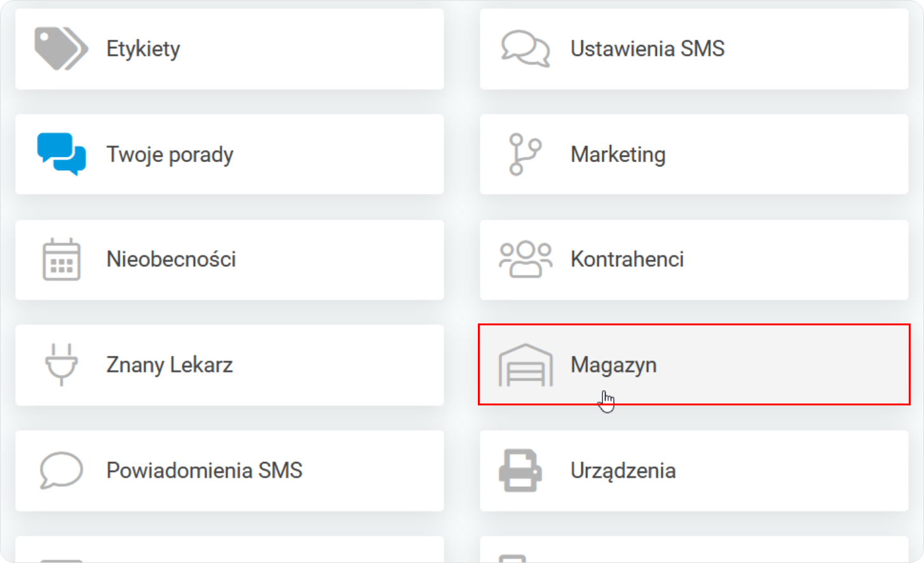Click the Kontrahenci people group icon
This screenshot has width=924, height=563.
[x=526, y=259]
